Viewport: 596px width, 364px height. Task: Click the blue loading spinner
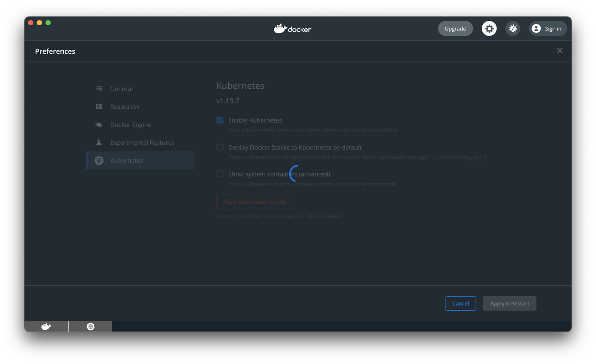[x=294, y=174]
